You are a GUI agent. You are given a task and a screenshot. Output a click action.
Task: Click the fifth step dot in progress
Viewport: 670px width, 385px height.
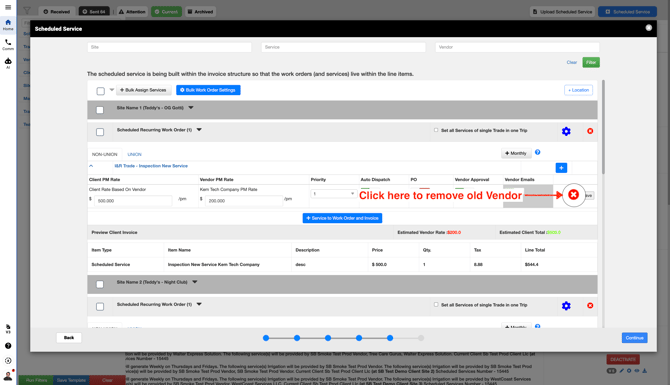pos(390,338)
